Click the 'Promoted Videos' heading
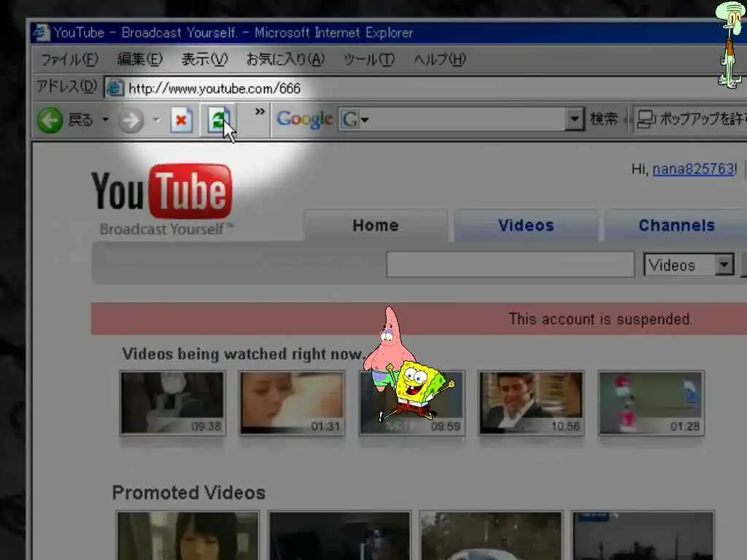747x560 pixels. (189, 492)
